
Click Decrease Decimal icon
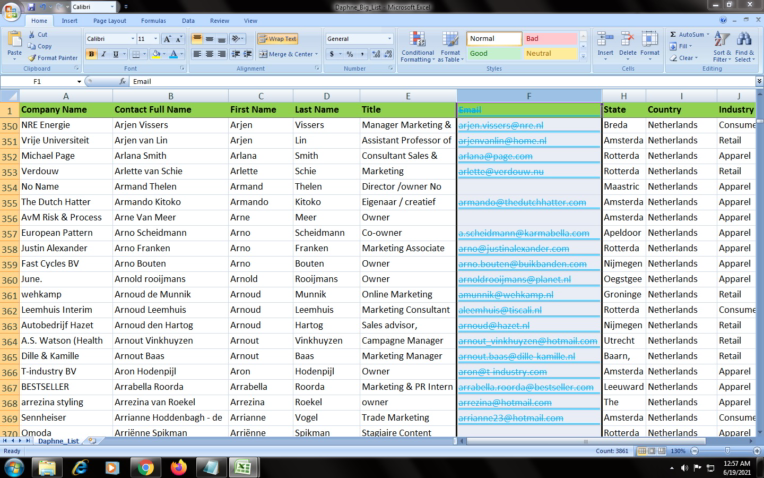tap(388, 54)
